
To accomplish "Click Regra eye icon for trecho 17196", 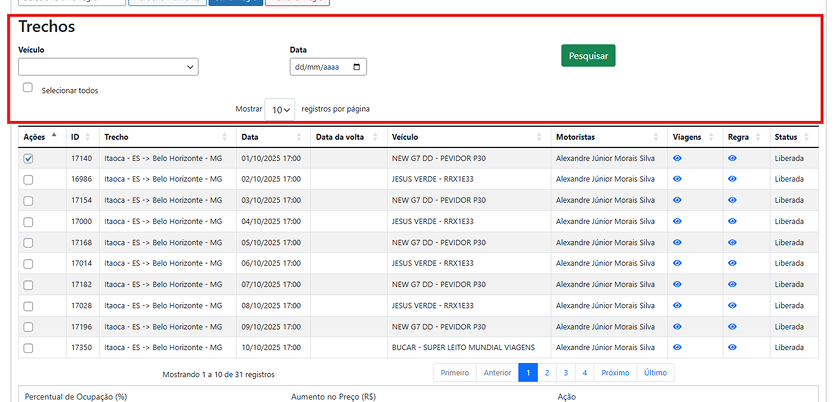I will [732, 326].
